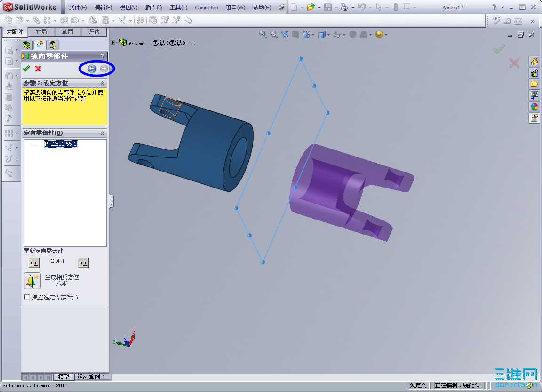Open the 视图(V) menu
The width and height of the screenshot is (542, 392).
pyautogui.click(x=128, y=7)
